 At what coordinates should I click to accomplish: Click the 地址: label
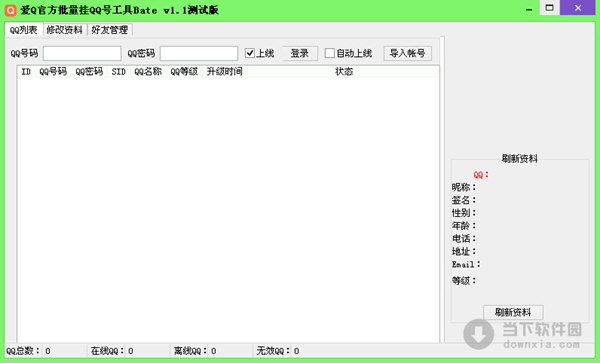pos(464,251)
